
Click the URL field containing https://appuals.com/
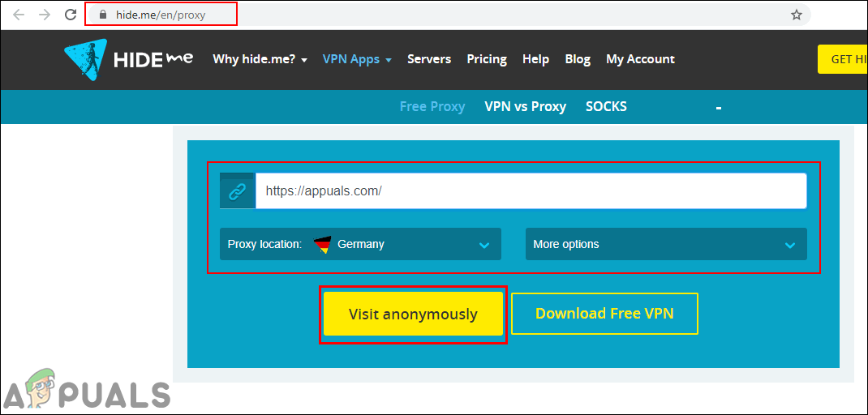[x=531, y=191]
